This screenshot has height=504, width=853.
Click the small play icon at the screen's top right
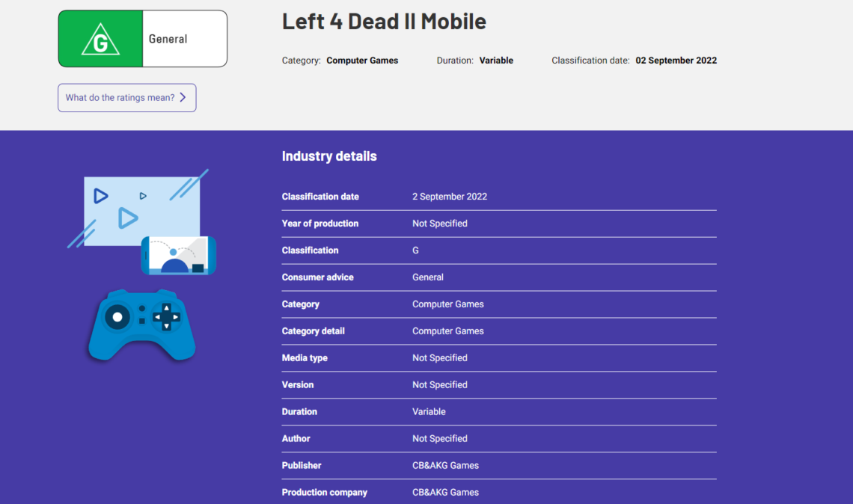pyautogui.click(x=141, y=196)
